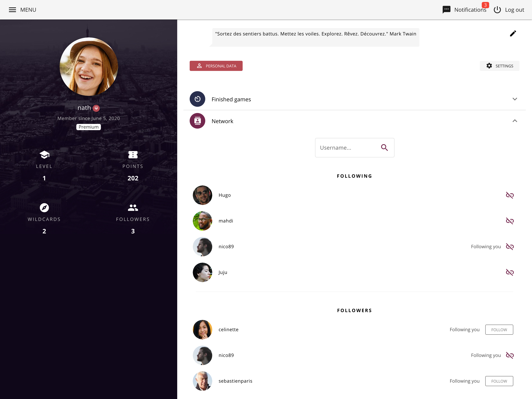Click the Level graduation cap icon

pyautogui.click(x=44, y=155)
